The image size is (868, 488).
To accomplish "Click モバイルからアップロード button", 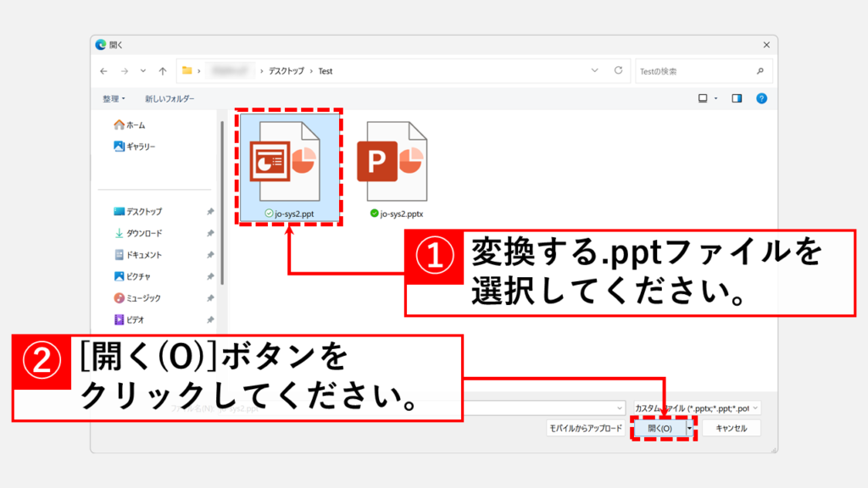I will pyautogui.click(x=586, y=428).
